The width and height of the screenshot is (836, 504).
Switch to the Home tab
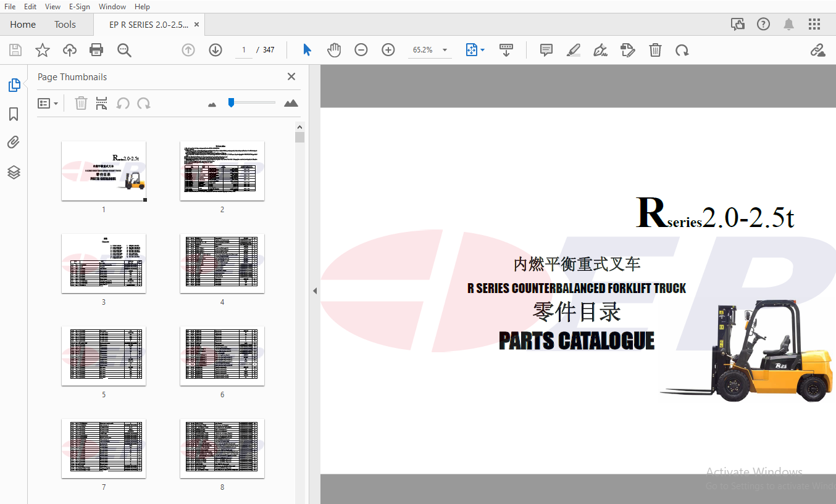(x=23, y=25)
